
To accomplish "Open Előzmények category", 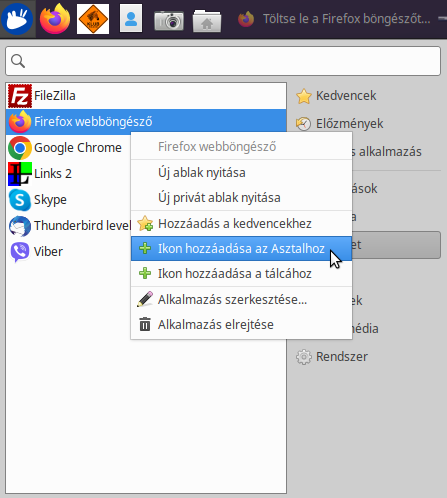I will [367, 124].
